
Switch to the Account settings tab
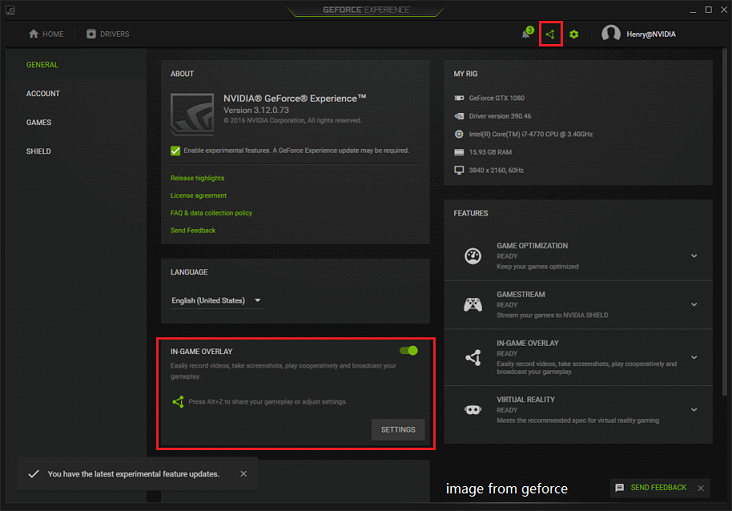43,93
